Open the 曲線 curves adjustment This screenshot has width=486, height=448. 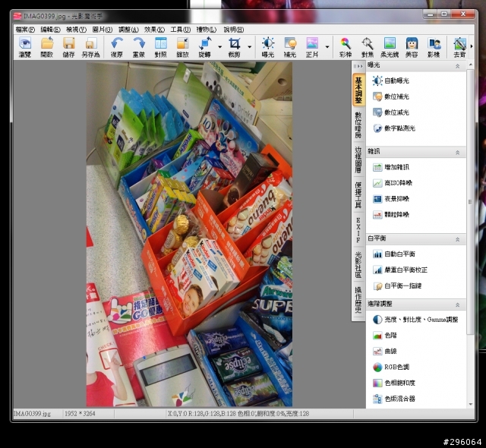tap(385, 351)
